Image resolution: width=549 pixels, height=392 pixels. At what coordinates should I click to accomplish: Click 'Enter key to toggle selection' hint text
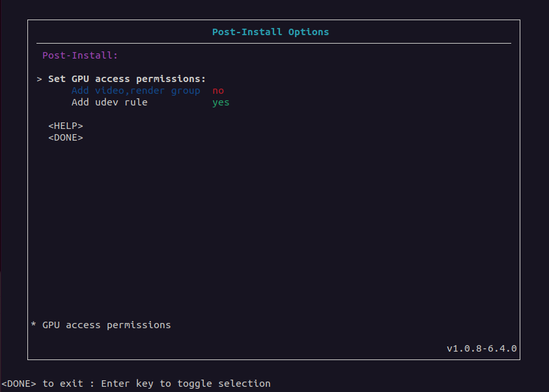point(186,384)
